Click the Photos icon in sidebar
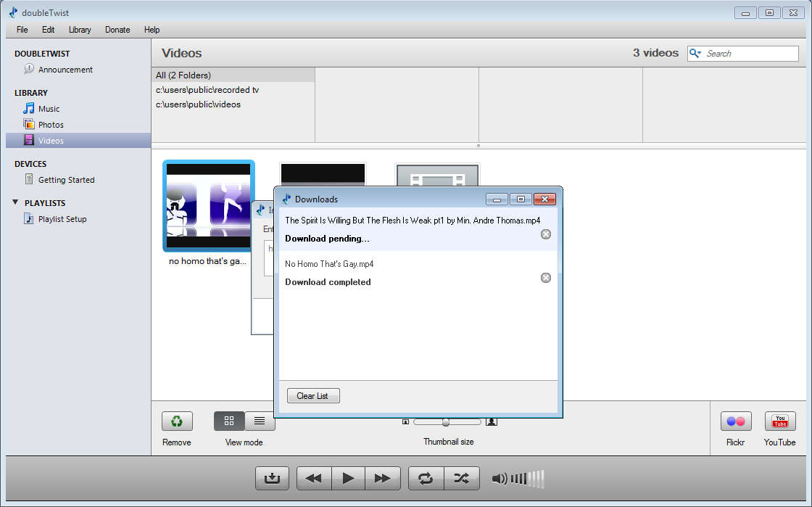Image resolution: width=812 pixels, height=507 pixels. (x=29, y=124)
